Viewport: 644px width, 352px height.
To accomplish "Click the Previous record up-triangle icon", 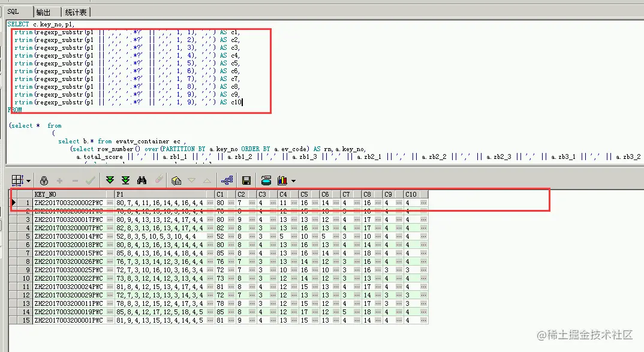I will [x=207, y=180].
